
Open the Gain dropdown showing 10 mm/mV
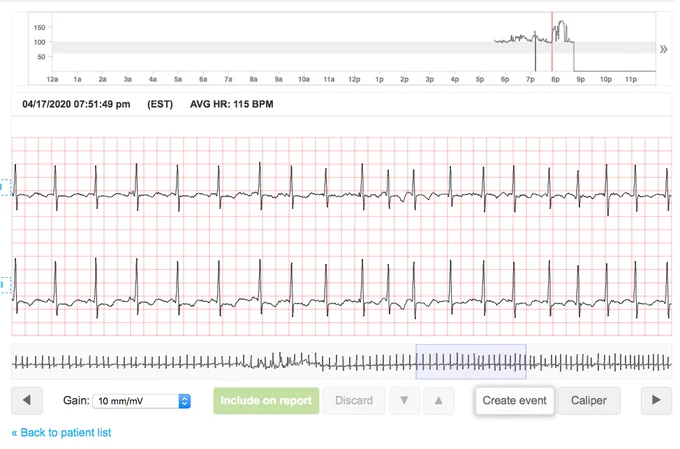click(141, 401)
